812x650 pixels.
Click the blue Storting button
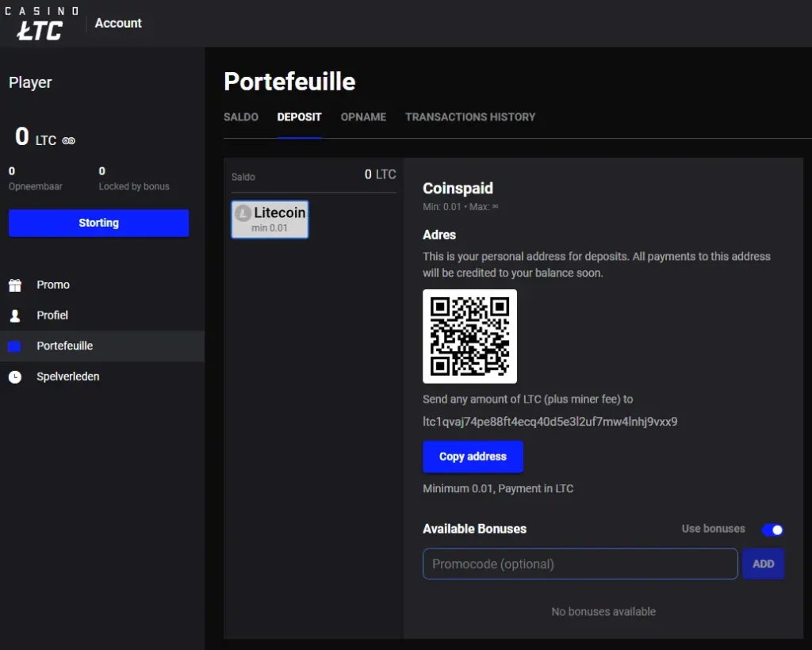[x=98, y=223]
